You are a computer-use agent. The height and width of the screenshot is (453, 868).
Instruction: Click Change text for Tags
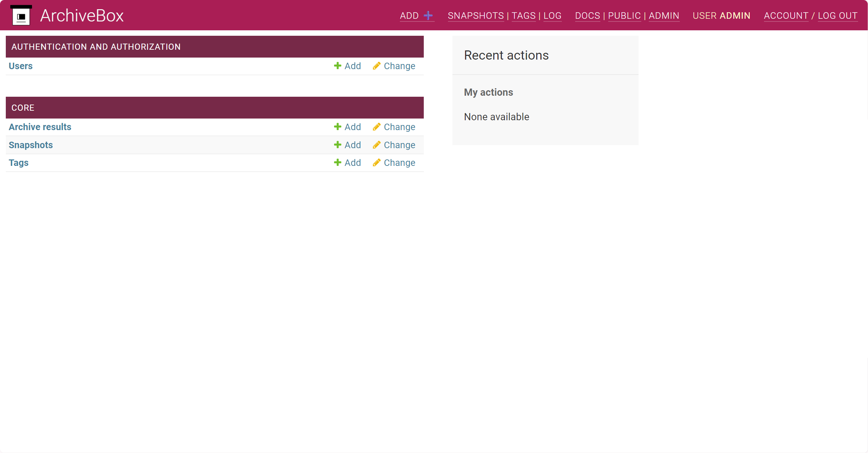click(x=400, y=162)
